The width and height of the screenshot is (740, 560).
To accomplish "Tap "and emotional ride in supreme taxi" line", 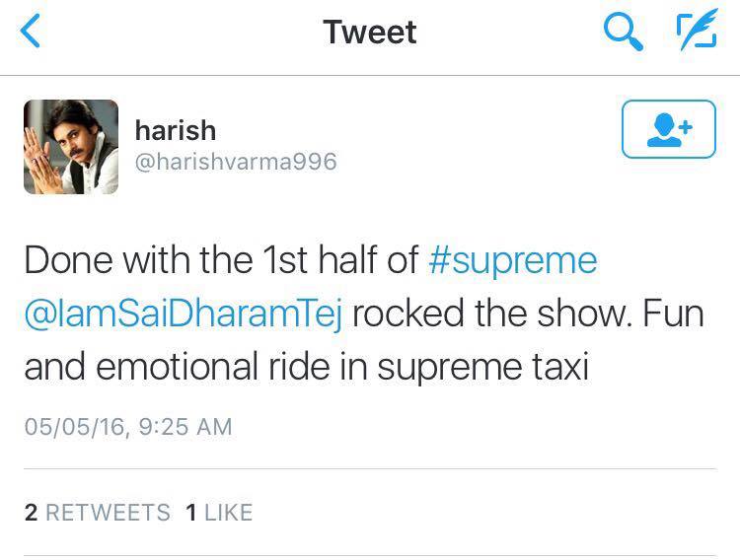I will pyautogui.click(x=306, y=368).
